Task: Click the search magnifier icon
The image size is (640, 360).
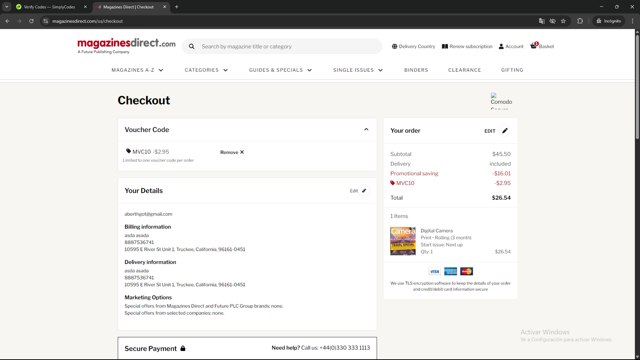Action: coord(191,47)
